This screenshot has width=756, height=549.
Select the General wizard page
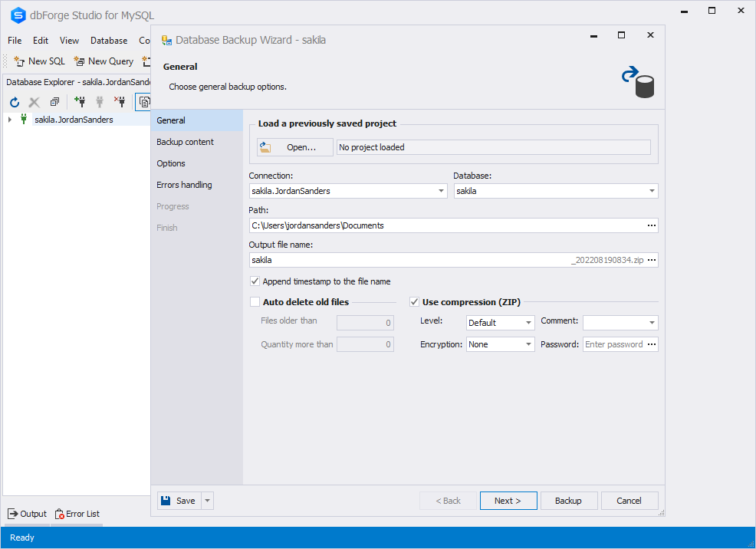click(x=197, y=120)
